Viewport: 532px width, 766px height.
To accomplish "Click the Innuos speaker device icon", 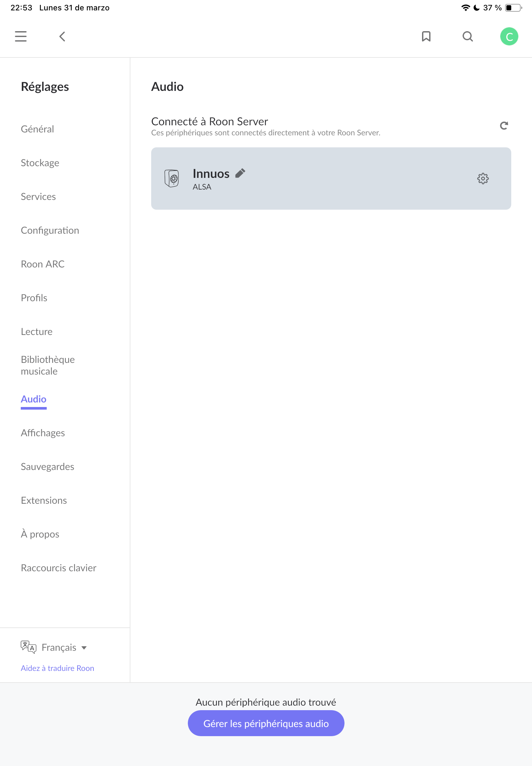I will pyautogui.click(x=172, y=179).
